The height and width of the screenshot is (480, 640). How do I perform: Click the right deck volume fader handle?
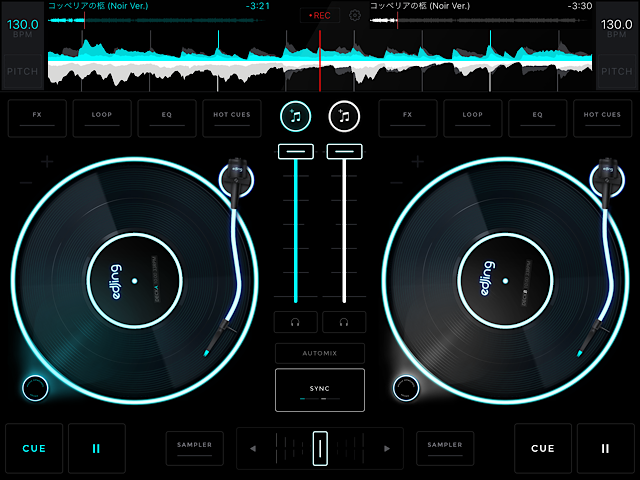click(x=344, y=151)
